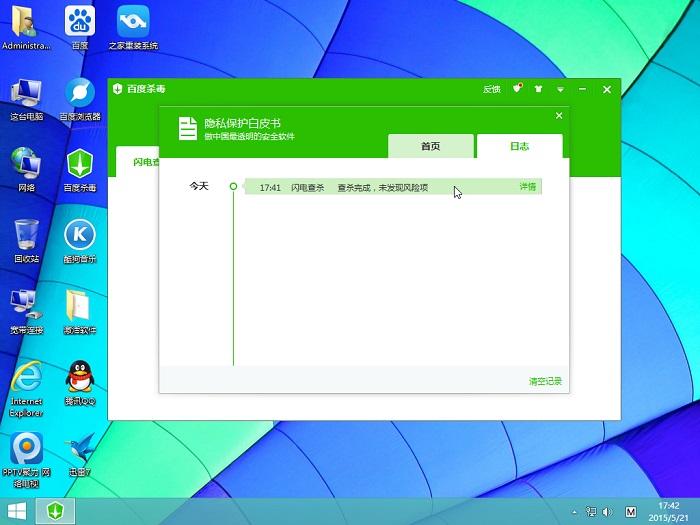Open the taskbar clock showing 17:42
Image resolution: width=700 pixels, height=525 pixels.
point(669,512)
